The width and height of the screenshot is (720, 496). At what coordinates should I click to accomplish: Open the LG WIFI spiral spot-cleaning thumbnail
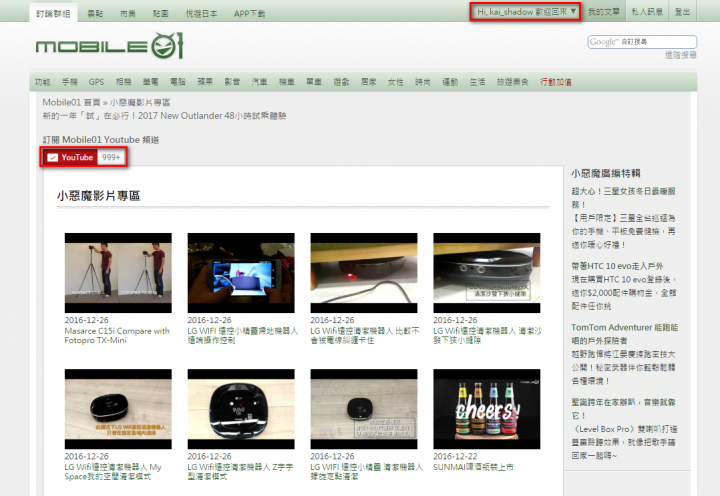tap(364, 409)
